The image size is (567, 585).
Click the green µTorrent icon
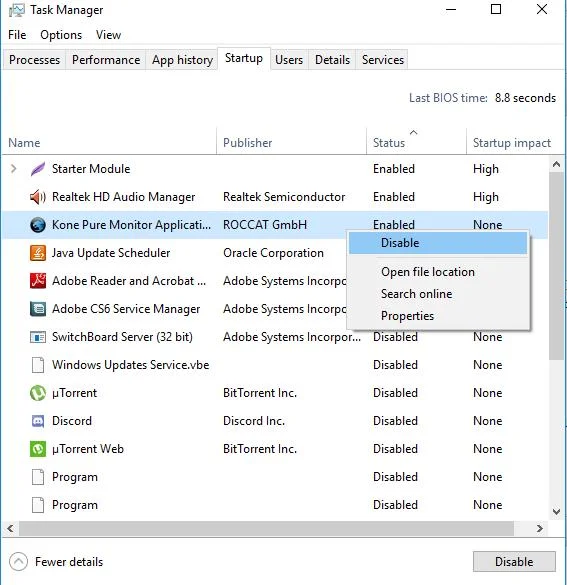point(38,393)
